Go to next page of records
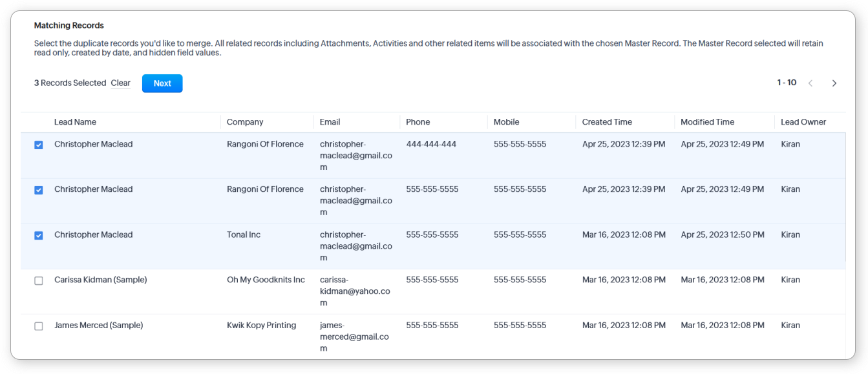This screenshot has width=868, height=374. tap(834, 83)
